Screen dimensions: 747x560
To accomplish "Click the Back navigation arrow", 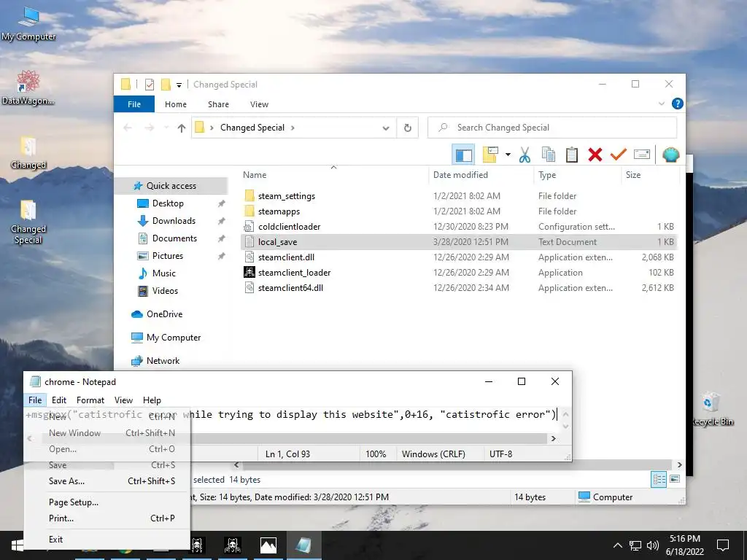I will coord(127,128).
